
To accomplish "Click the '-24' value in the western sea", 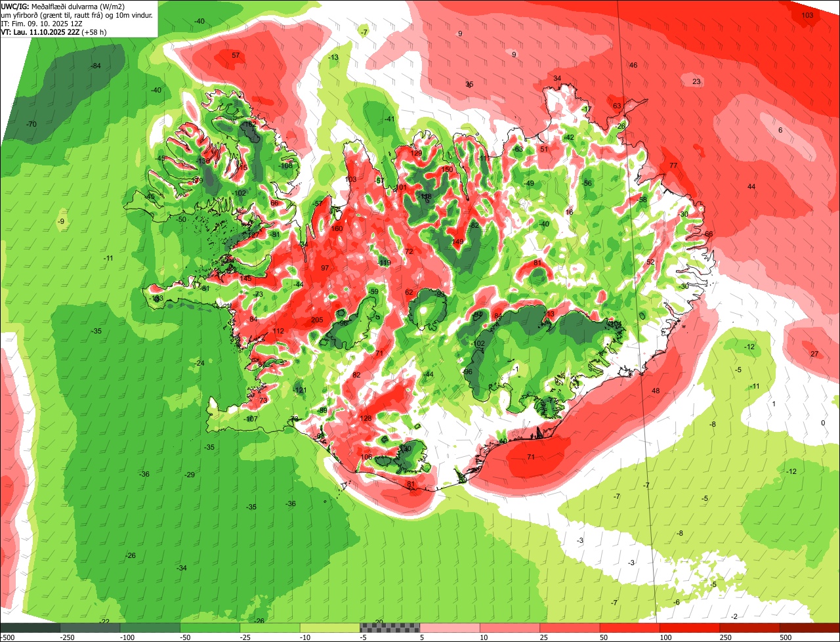I will 199,364.
